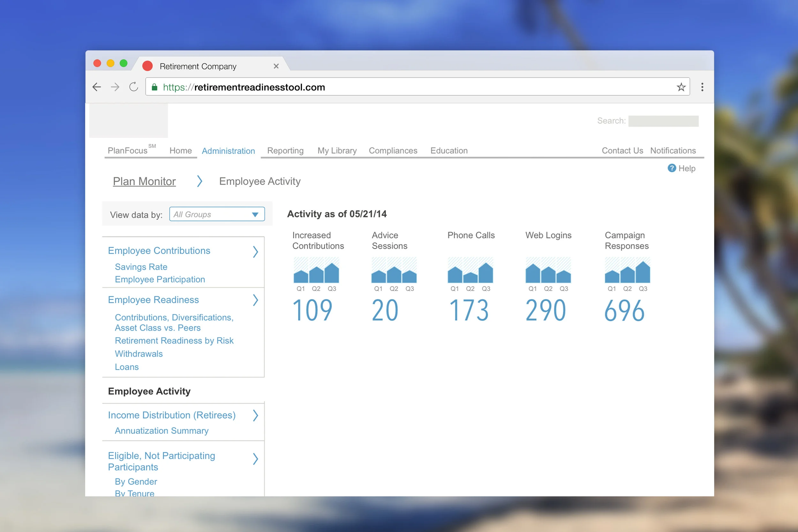Click the Increased Contributions quarterly chart

tap(316, 270)
